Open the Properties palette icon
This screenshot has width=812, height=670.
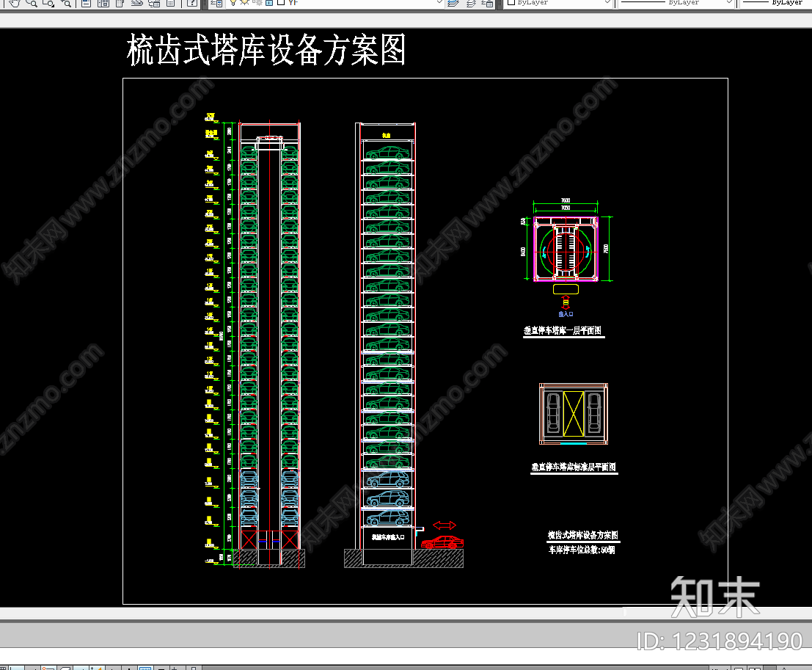tap(87, 3)
